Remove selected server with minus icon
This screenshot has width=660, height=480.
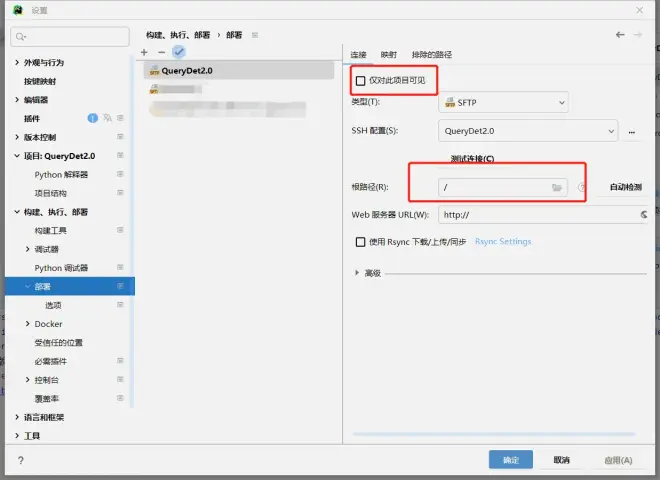(x=162, y=52)
